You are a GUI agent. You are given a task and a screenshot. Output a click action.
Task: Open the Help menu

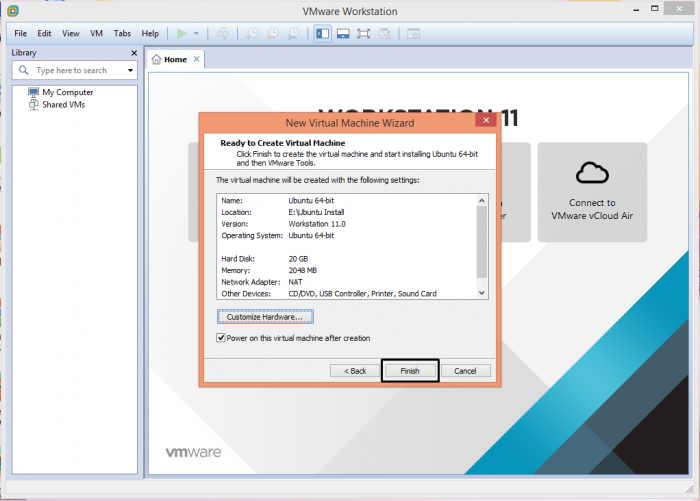pyautogui.click(x=150, y=33)
